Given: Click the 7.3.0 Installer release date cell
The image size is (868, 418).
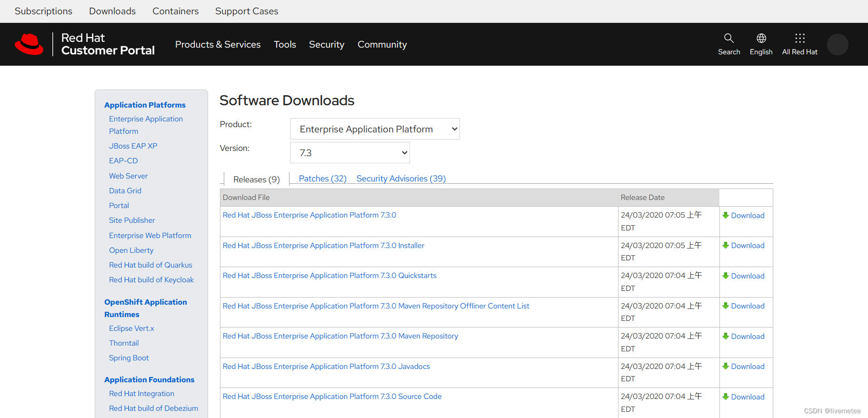Looking at the screenshot, I should pos(668,251).
